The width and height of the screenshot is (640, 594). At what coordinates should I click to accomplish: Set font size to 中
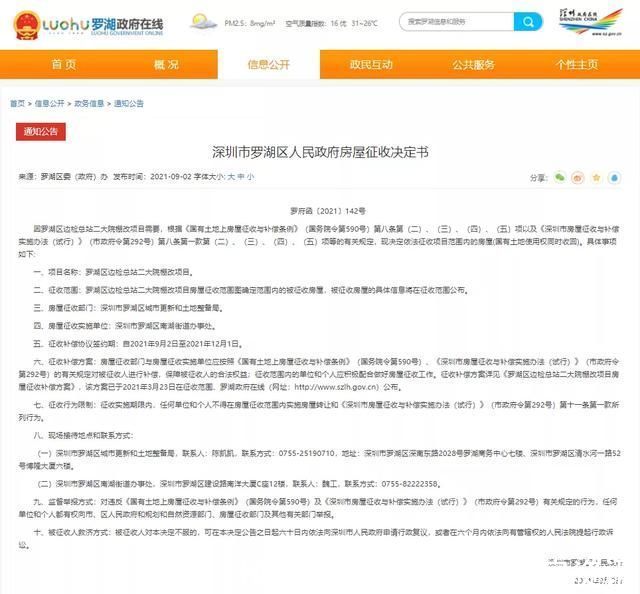(241, 177)
